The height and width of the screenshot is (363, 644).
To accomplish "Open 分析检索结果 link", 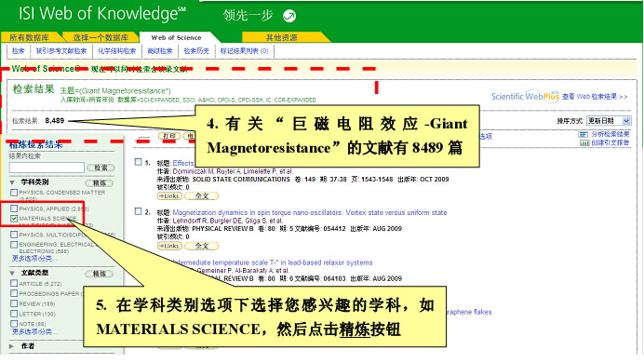I will tap(610, 134).
